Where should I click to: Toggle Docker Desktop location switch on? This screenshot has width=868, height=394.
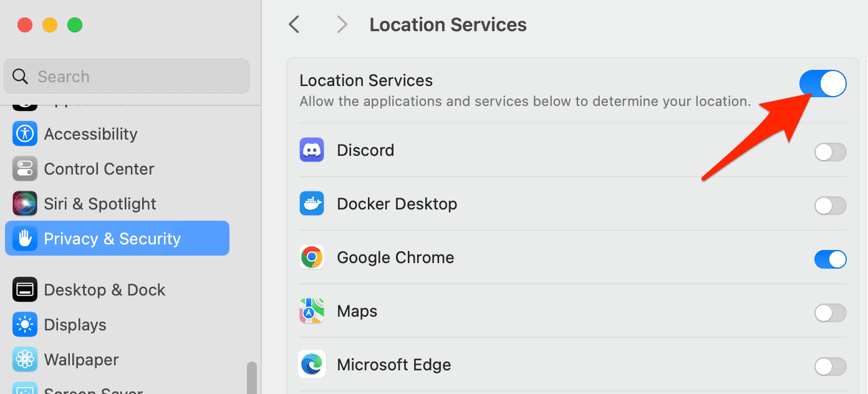(830, 206)
